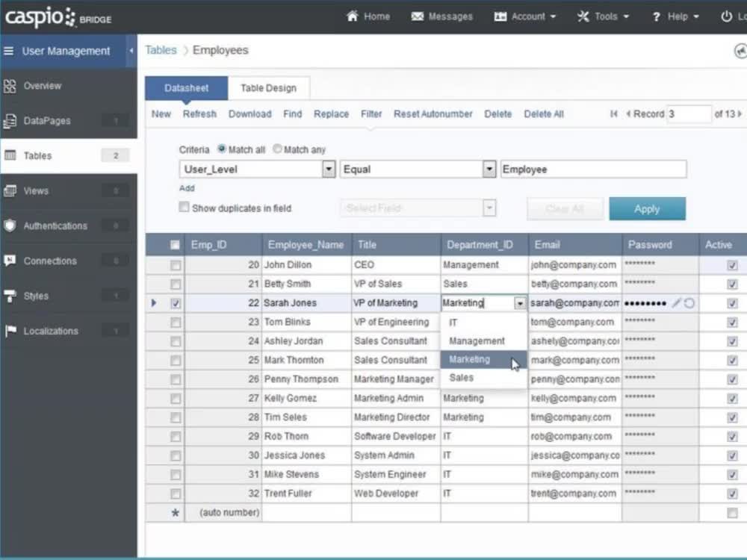Select Sales from the Department_ID dropdown
Screen dimensions: 747x560
(461, 379)
